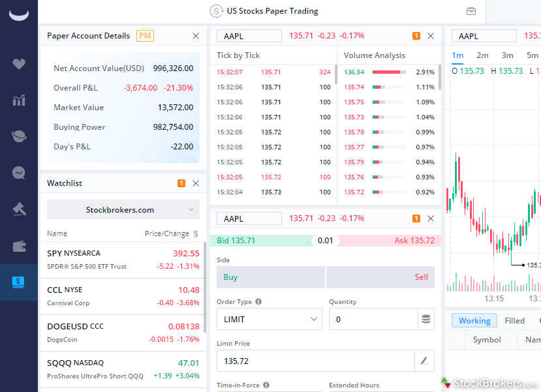Click Ask 135.72 price
The height and width of the screenshot is (392, 541).
[x=414, y=241]
